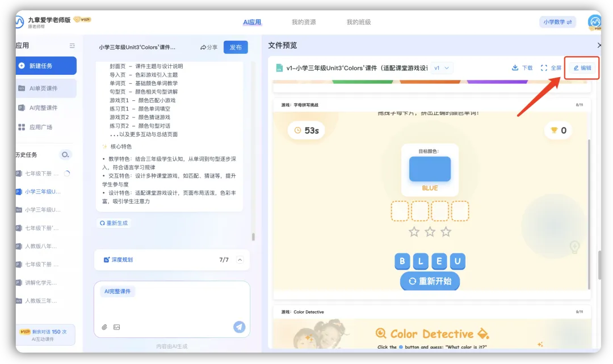Click the lightbulb hint icon

574,247
